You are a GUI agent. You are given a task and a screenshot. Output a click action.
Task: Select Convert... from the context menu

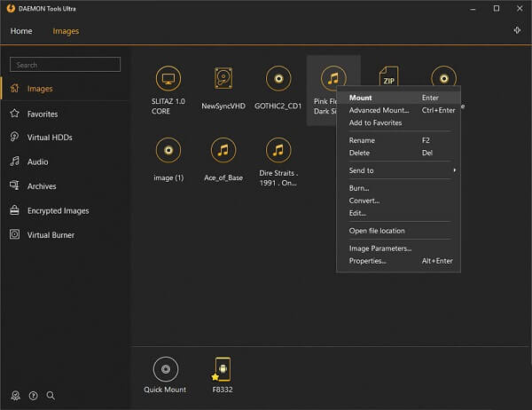(x=398, y=201)
